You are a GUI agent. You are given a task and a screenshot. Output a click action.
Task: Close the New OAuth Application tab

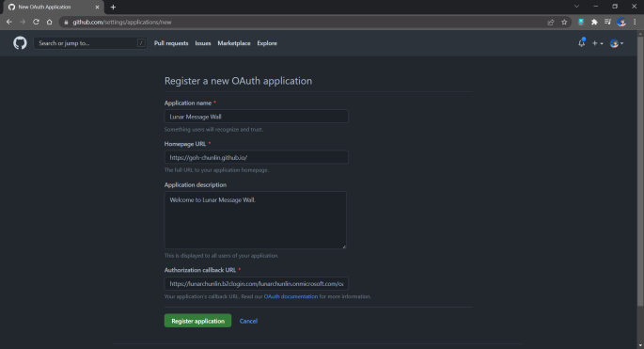coord(98,7)
